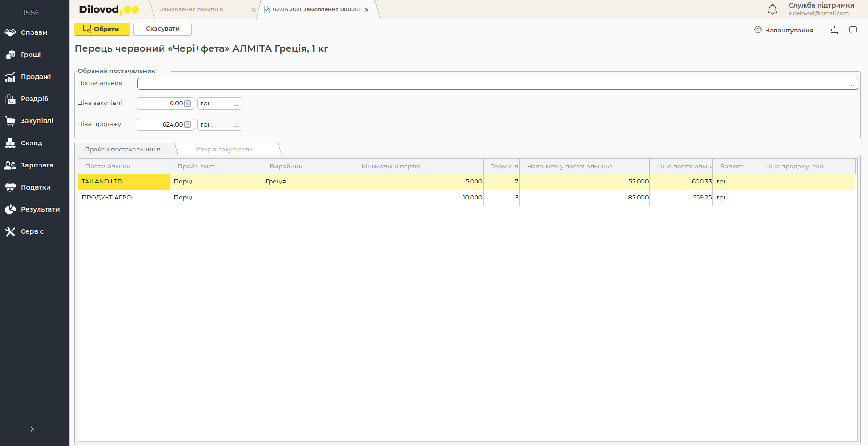The height and width of the screenshot is (446, 868).
Task: Open the Зарплата payroll section
Action: coord(37,165)
